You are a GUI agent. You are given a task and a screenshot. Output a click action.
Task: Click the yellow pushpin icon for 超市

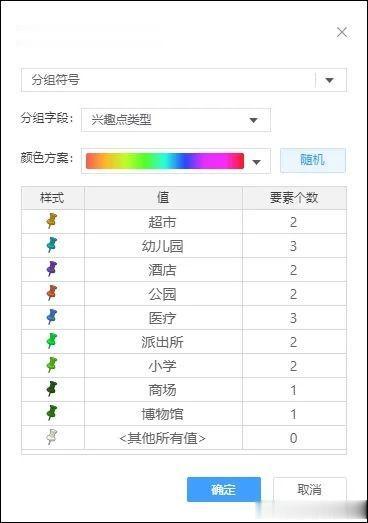click(52, 221)
